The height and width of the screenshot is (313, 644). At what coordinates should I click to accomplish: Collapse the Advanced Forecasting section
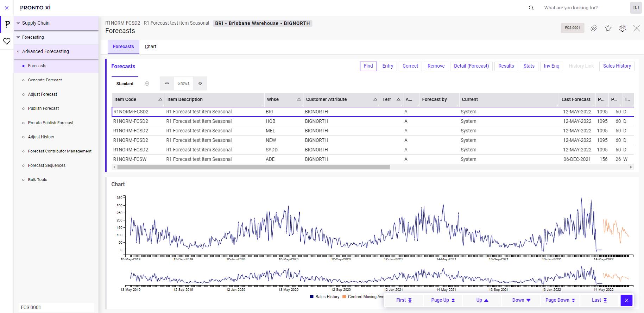[x=18, y=51]
